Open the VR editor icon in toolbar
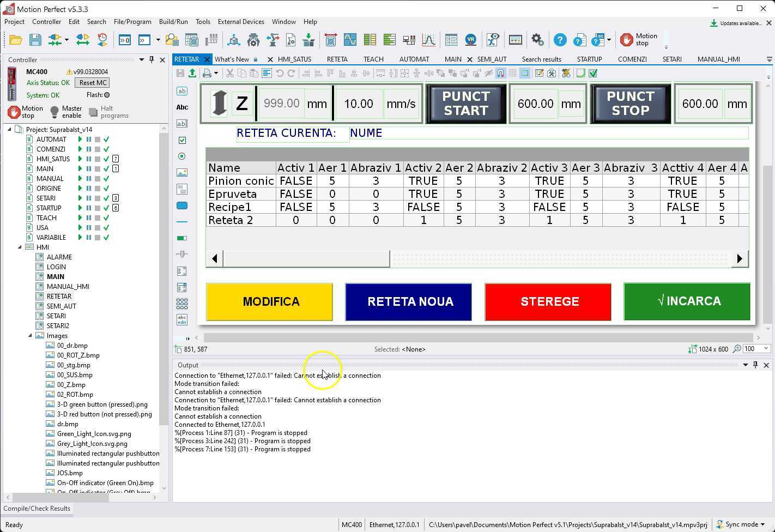This screenshot has width=775, height=532. 470,40
